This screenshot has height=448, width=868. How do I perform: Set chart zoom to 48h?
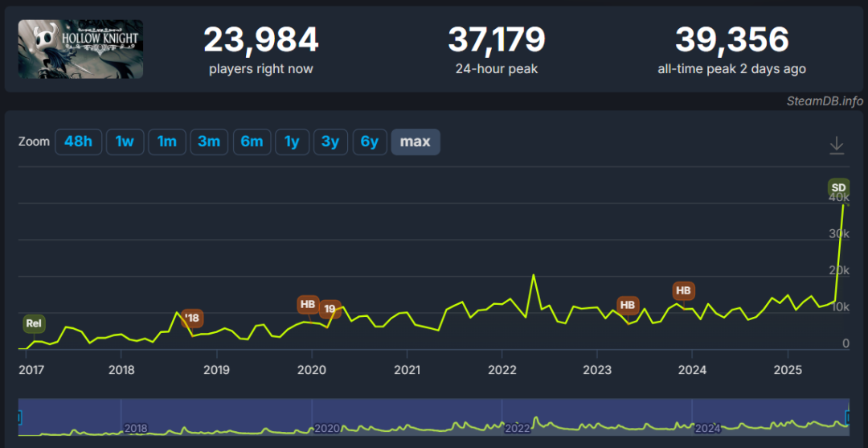tap(78, 142)
